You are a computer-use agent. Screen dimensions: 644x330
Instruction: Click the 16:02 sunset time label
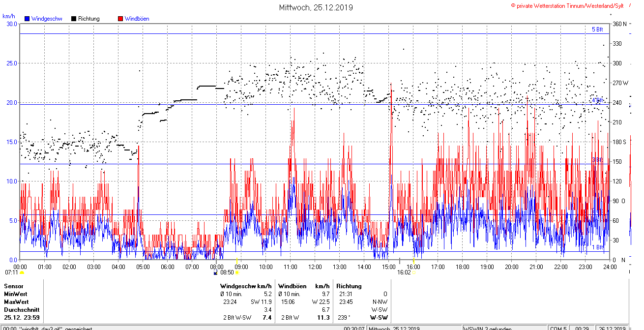[x=404, y=272]
